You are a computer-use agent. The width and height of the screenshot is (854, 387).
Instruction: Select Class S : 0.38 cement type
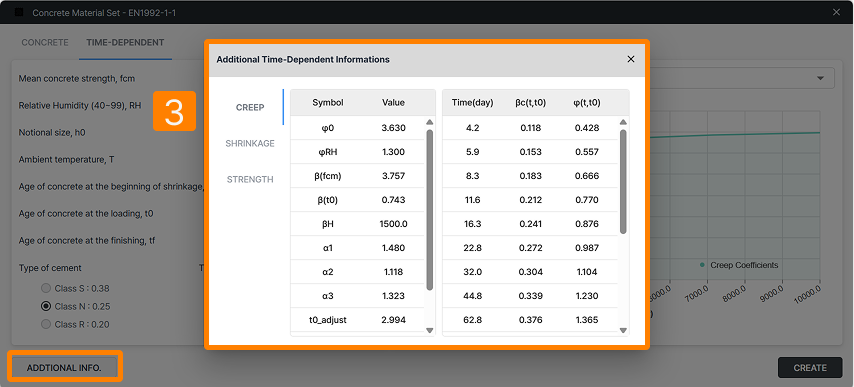46,288
